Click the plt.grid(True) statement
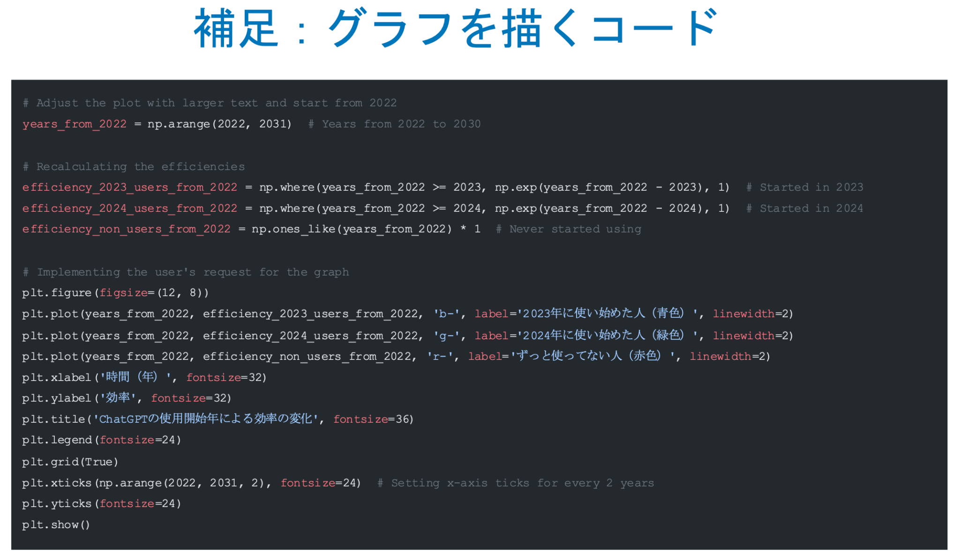This screenshot has width=960, height=560. [x=70, y=461]
